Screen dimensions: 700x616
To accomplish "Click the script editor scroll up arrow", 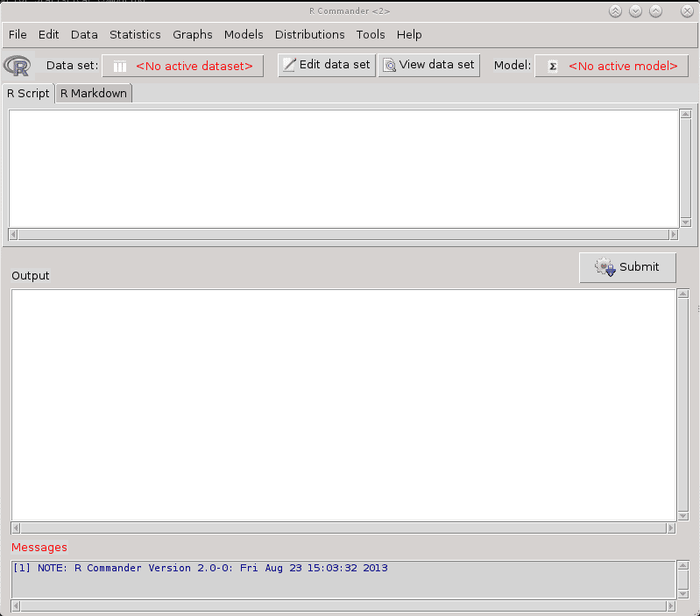I will [x=686, y=114].
